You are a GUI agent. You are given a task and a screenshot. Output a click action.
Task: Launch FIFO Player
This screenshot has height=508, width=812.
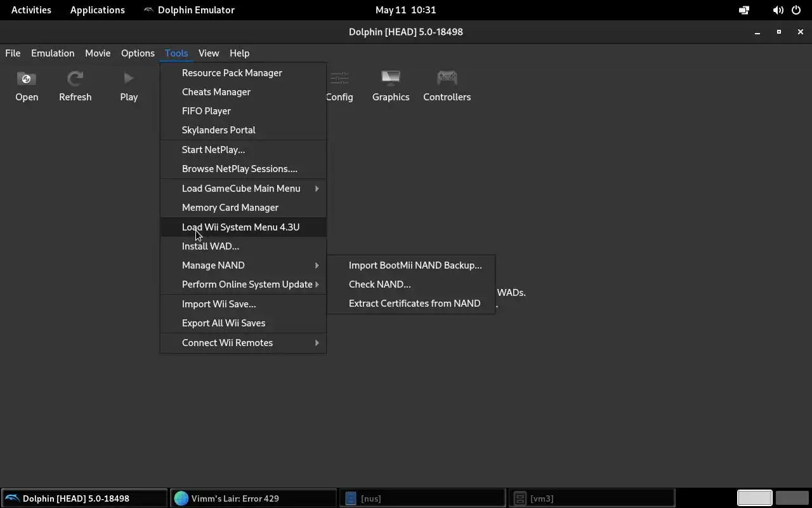coord(243,111)
